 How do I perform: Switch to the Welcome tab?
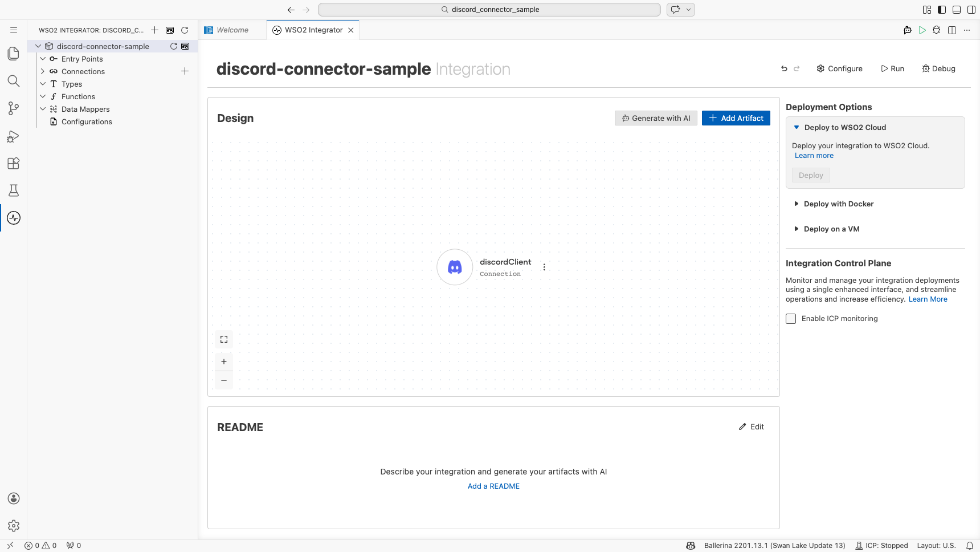click(232, 30)
